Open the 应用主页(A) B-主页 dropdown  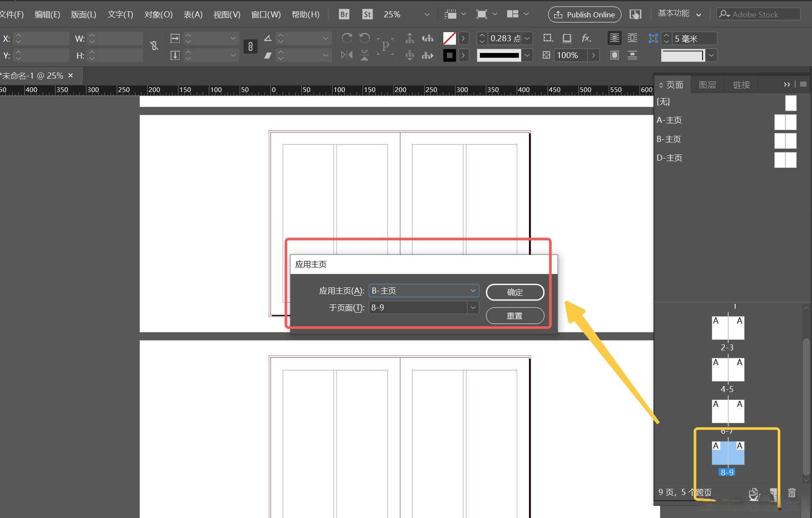click(424, 290)
